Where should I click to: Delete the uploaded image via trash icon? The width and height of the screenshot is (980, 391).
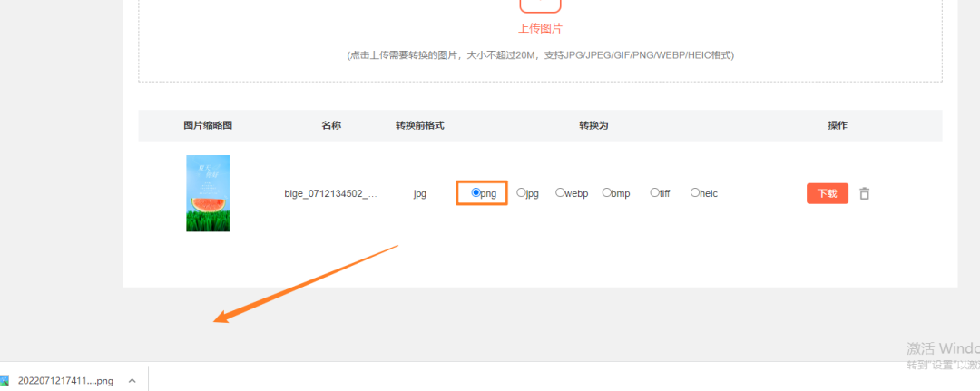(865, 193)
